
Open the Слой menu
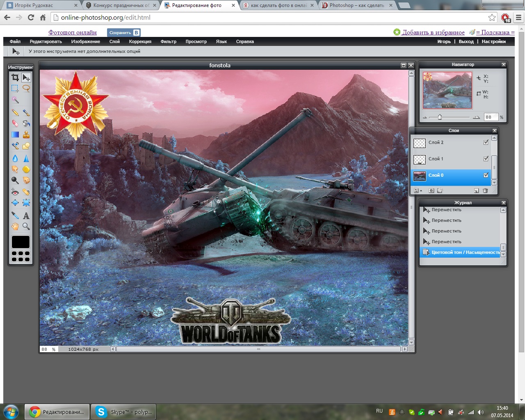[114, 41]
